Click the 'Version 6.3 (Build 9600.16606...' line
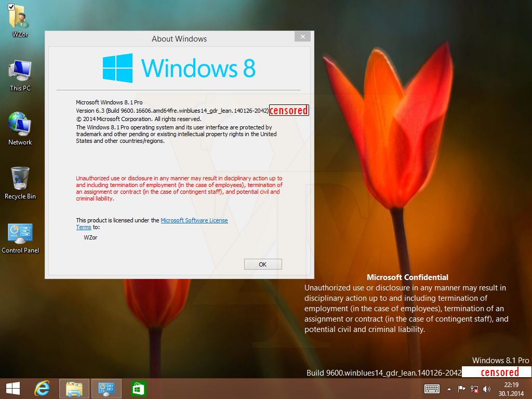The width and height of the screenshot is (532, 399). 172,111
